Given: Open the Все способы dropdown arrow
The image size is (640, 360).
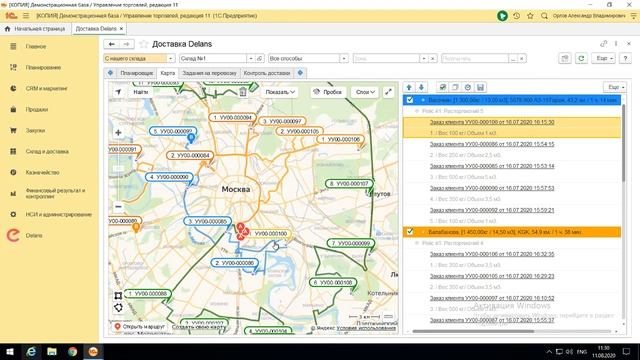Looking at the screenshot, I should click(x=344, y=58).
